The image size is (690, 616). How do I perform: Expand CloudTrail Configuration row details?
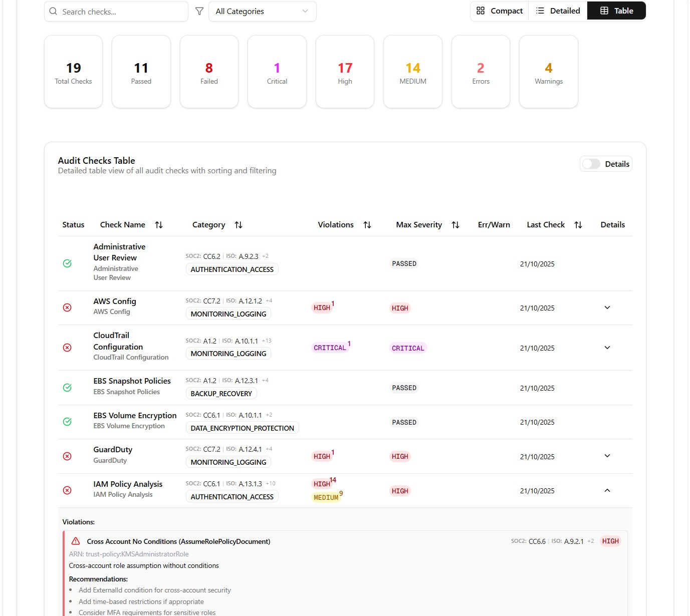click(607, 348)
